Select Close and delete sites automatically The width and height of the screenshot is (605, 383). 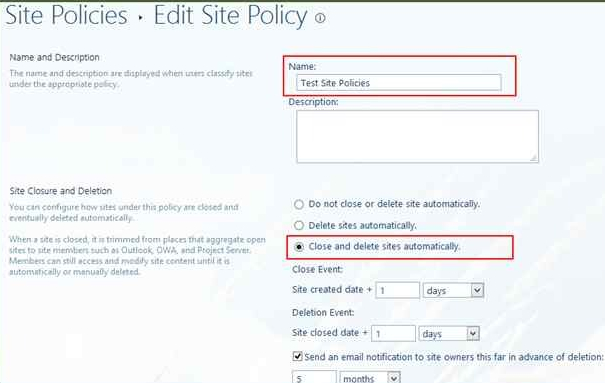[x=299, y=247]
